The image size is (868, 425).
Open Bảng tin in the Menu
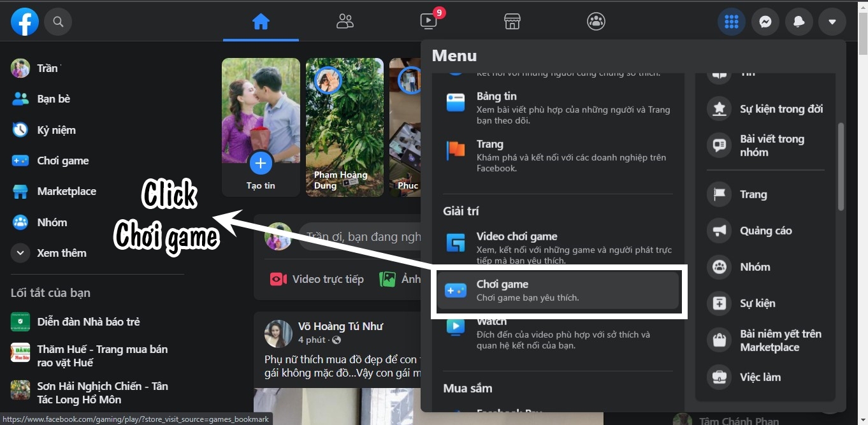pyautogui.click(x=558, y=108)
